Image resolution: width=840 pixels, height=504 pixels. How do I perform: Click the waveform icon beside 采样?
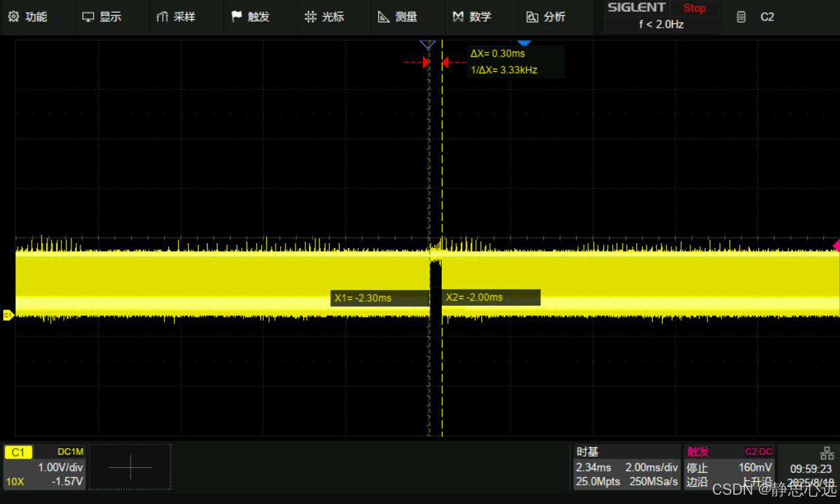[x=162, y=17]
